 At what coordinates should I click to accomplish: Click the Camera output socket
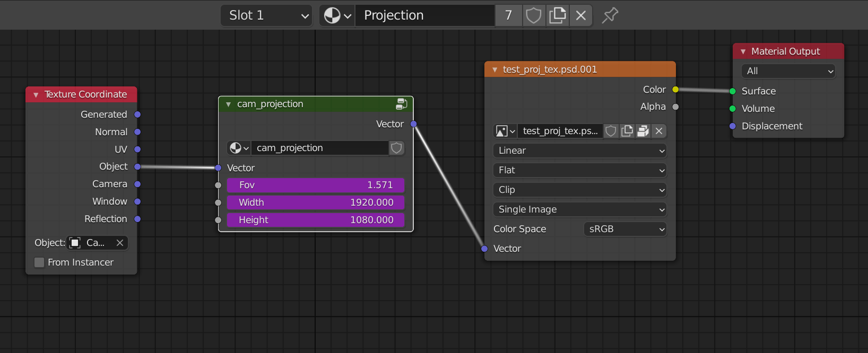point(137,184)
